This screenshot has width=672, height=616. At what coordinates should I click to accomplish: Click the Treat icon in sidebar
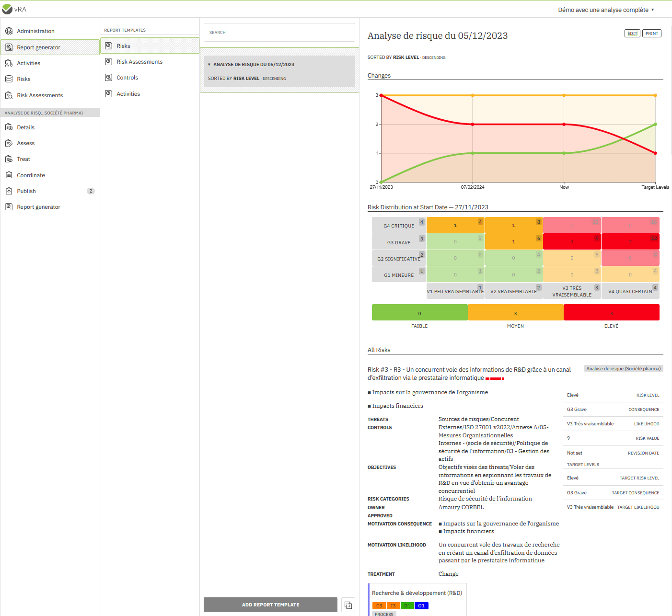(9, 159)
